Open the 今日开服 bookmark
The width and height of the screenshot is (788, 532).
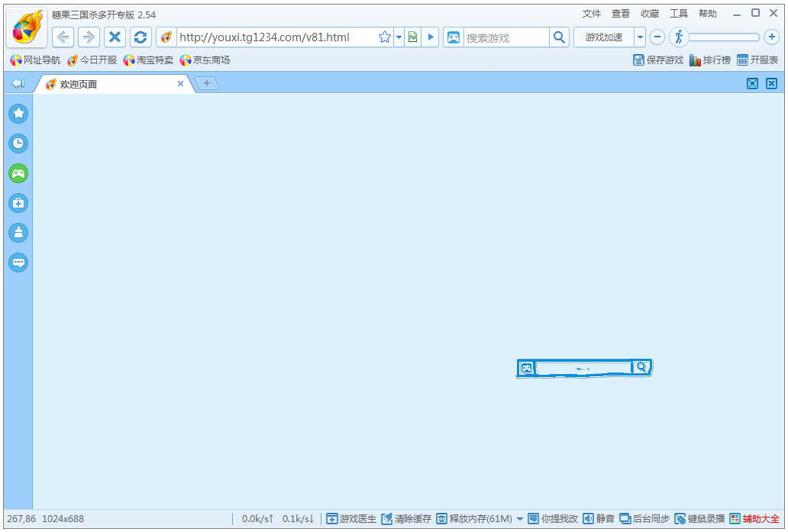92,60
